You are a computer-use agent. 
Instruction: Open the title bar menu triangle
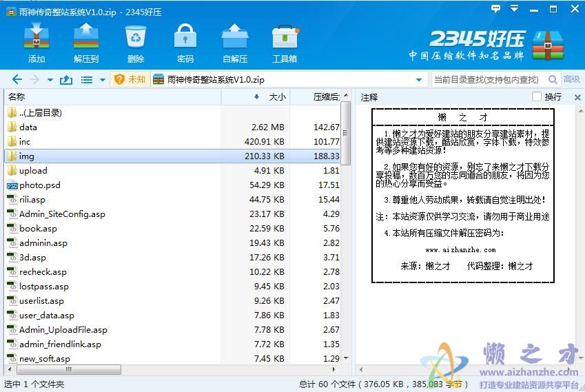tap(515, 8)
